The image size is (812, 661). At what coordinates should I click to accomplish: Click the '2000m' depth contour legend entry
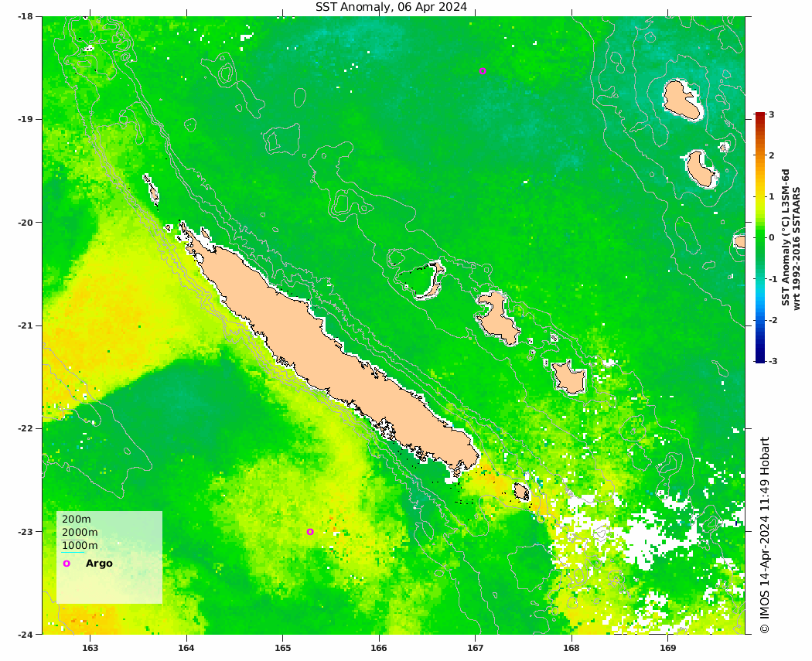pyautogui.click(x=80, y=532)
